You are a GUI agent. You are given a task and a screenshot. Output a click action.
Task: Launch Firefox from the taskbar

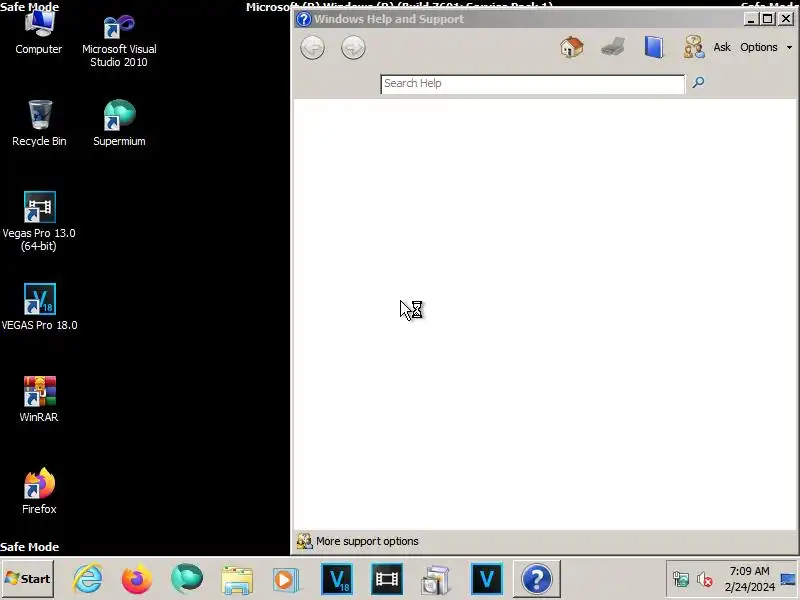(x=137, y=579)
